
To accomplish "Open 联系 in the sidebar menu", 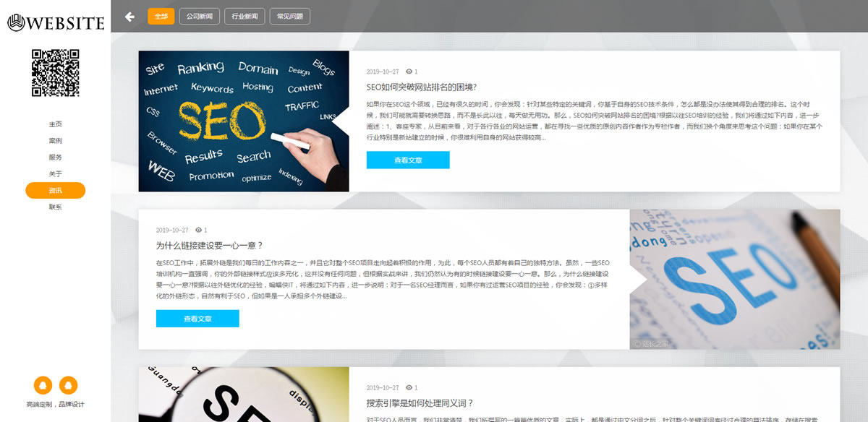I will click(x=56, y=207).
